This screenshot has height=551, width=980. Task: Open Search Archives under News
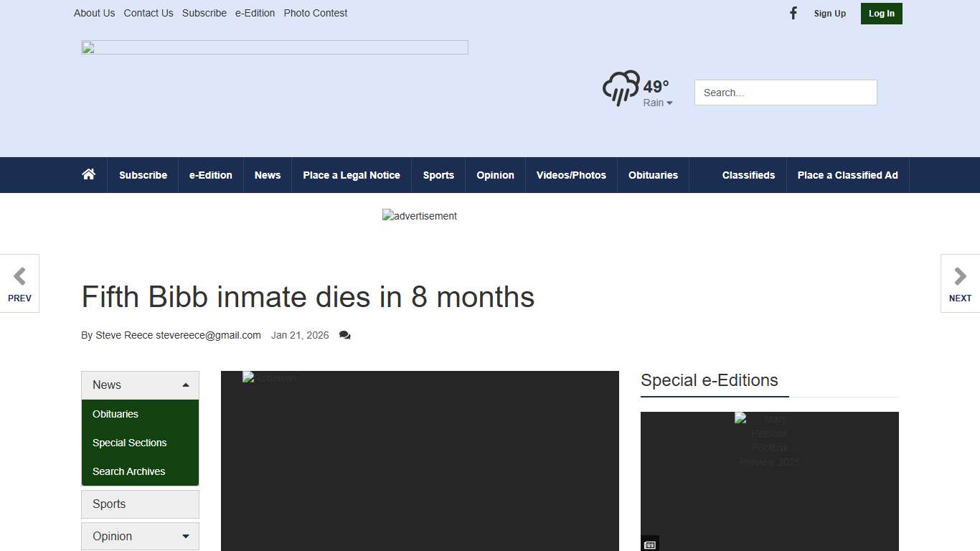[128, 471]
